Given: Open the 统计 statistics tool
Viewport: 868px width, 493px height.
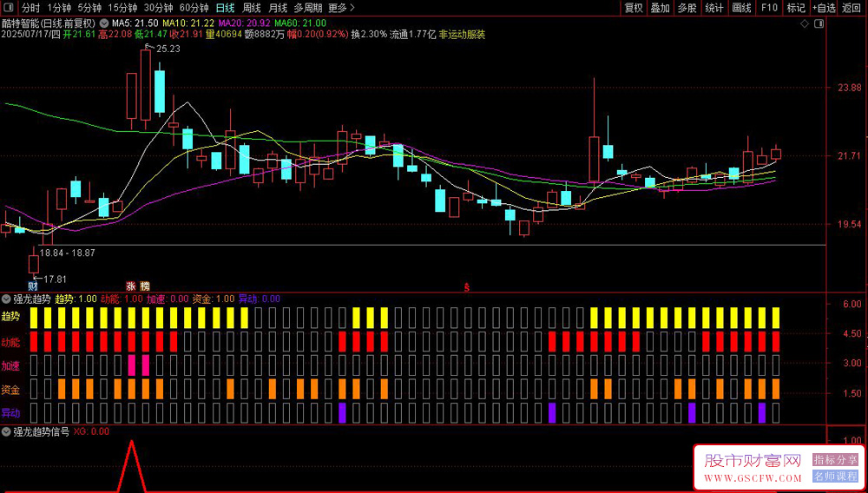Looking at the screenshot, I should coord(714,8).
